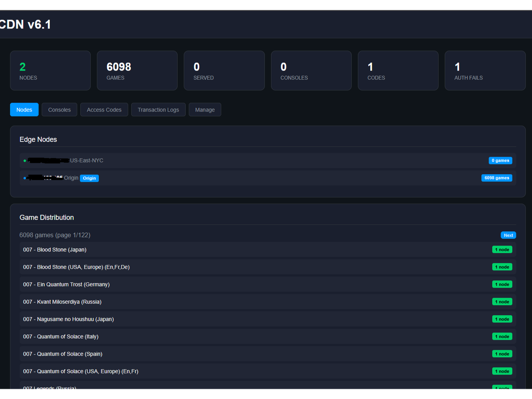The image size is (532, 399).
Task: Click the blue Origin badge
Action: 89,178
